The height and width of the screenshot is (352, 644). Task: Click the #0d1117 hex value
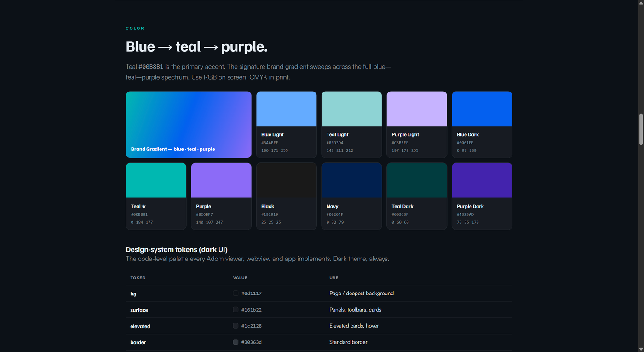(252, 294)
